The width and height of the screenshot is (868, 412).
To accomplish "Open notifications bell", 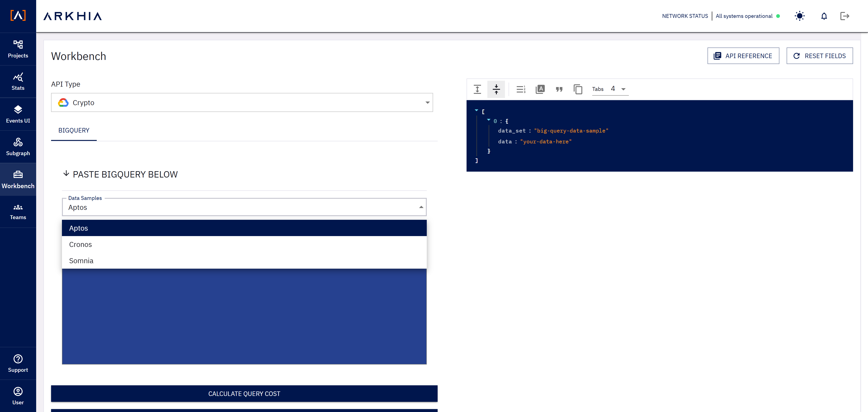I will (x=824, y=16).
